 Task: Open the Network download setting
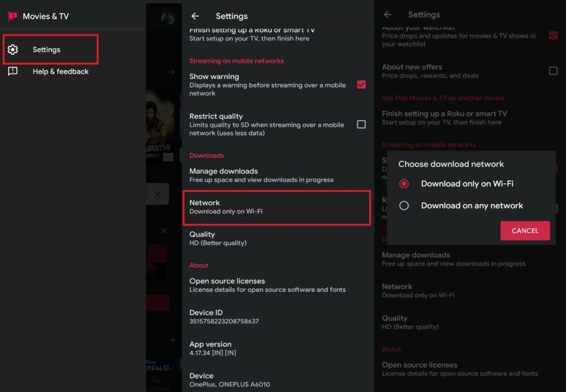coord(276,207)
